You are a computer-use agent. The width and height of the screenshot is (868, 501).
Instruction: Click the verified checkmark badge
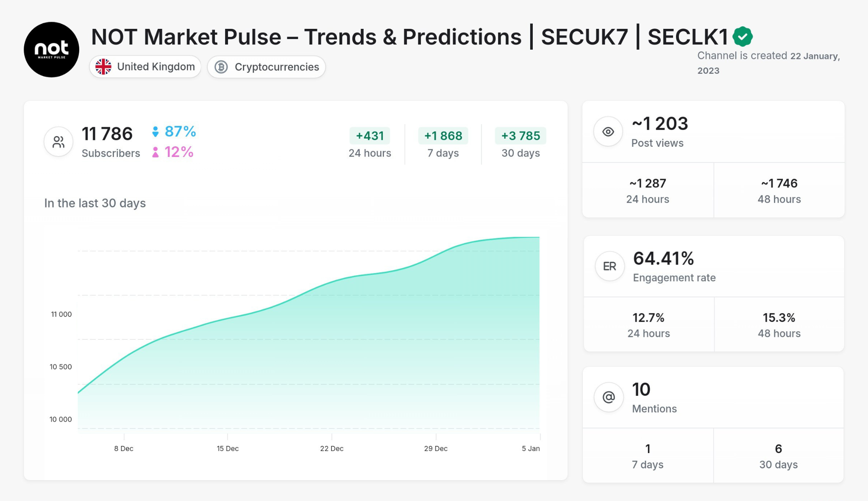pos(743,36)
